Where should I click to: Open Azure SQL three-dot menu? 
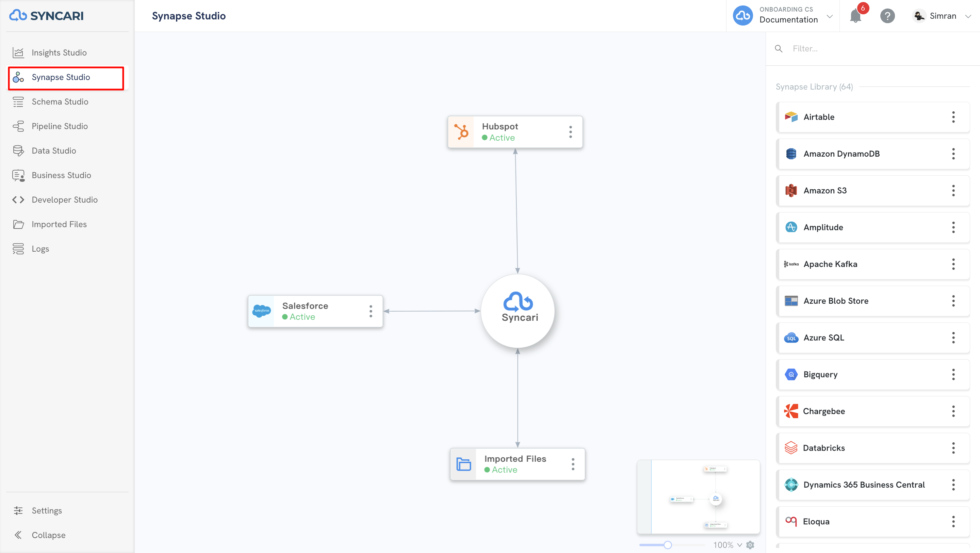pyautogui.click(x=953, y=337)
